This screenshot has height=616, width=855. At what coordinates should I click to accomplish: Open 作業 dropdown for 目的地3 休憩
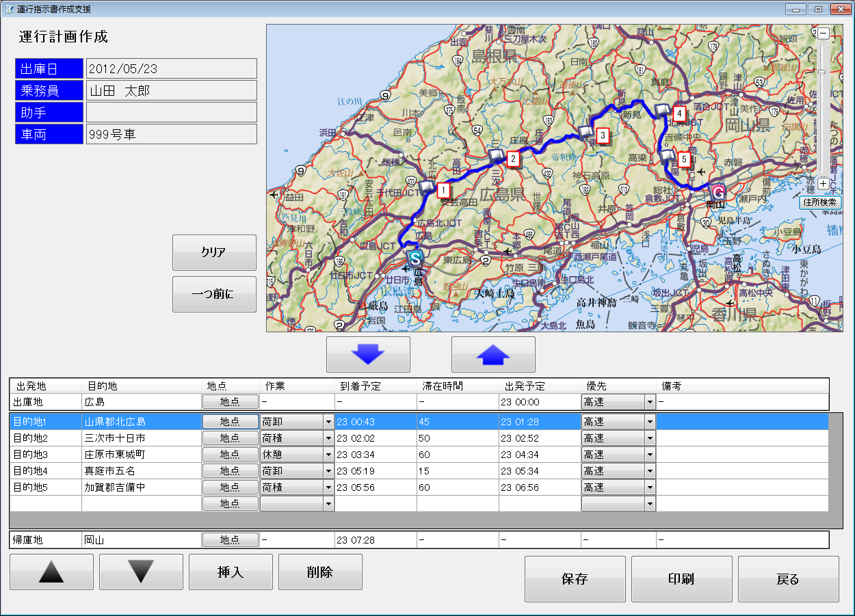pyautogui.click(x=328, y=455)
